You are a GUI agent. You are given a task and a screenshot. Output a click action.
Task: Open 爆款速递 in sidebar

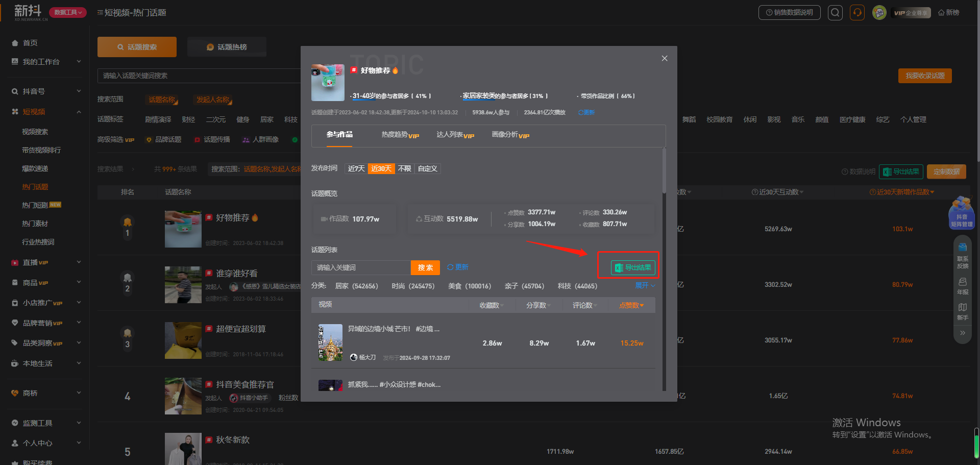pos(35,168)
